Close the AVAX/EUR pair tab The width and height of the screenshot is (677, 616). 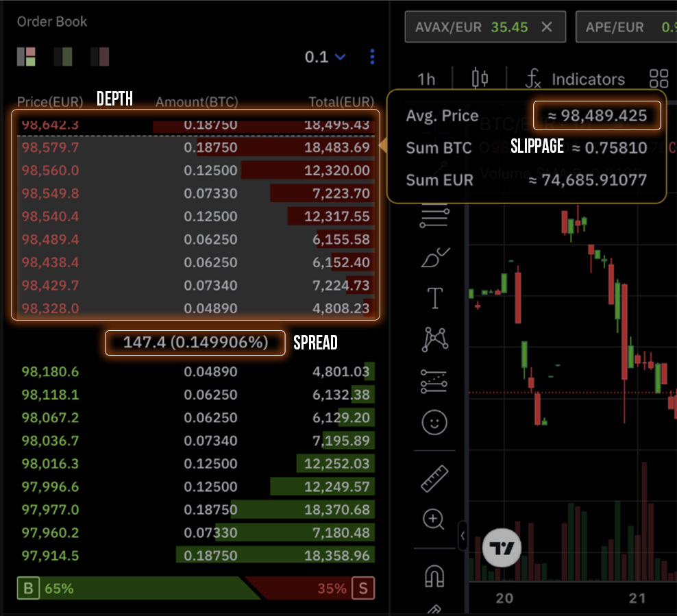pyautogui.click(x=546, y=27)
